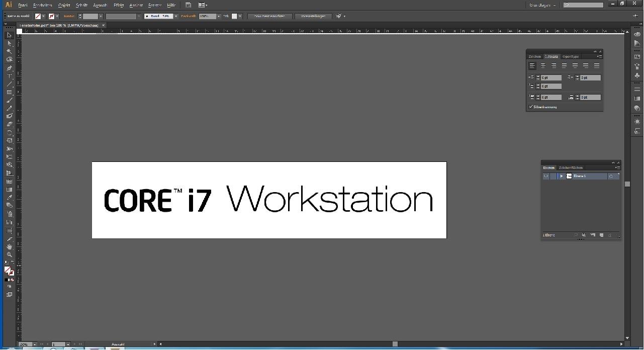Close the Fensterfolie.pdf document tab

coord(103,25)
